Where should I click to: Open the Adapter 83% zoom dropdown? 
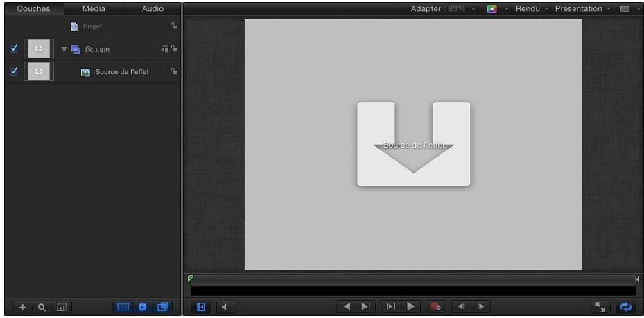(x=443, y=8)
